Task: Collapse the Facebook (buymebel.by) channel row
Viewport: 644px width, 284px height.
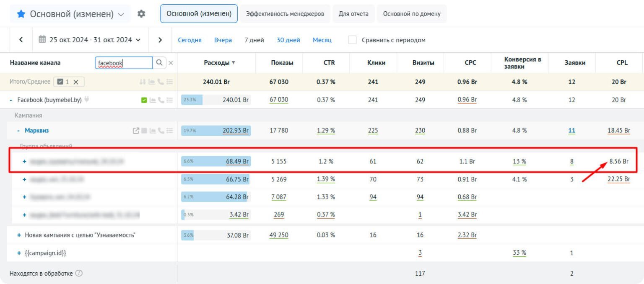Action: pos(11,100)
